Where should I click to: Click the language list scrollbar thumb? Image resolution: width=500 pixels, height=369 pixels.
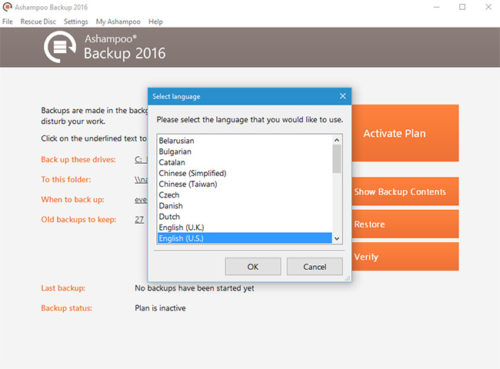337,159
